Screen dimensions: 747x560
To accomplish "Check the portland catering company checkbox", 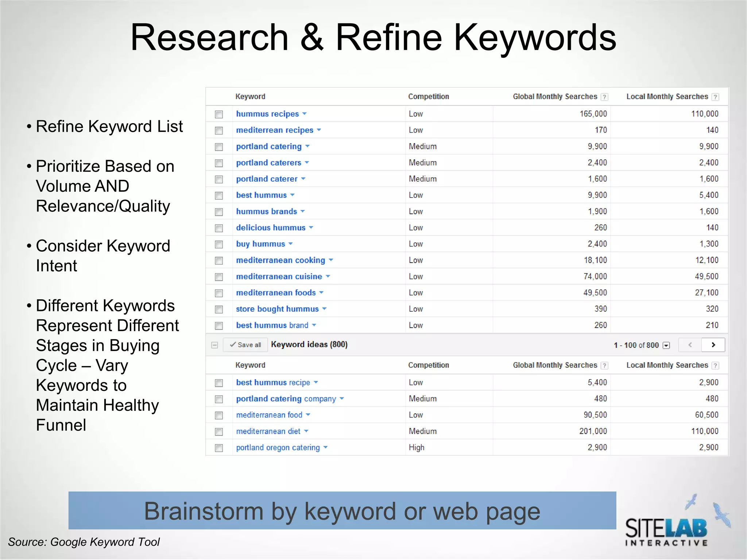I will coord(219,399).
